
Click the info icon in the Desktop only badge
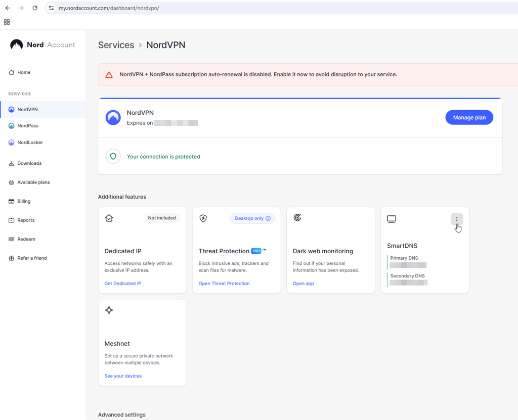tap(268, 218)
